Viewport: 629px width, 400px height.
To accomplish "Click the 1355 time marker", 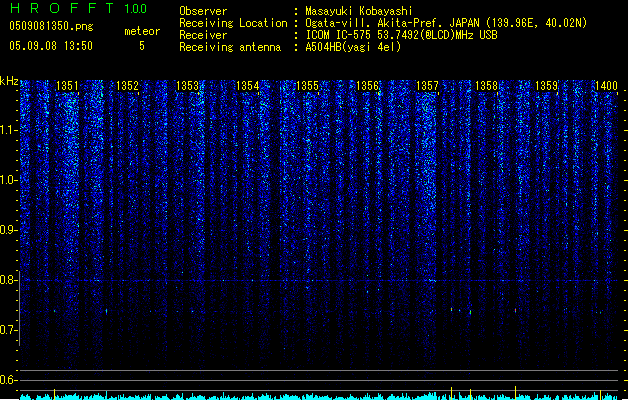I will 307,86.
